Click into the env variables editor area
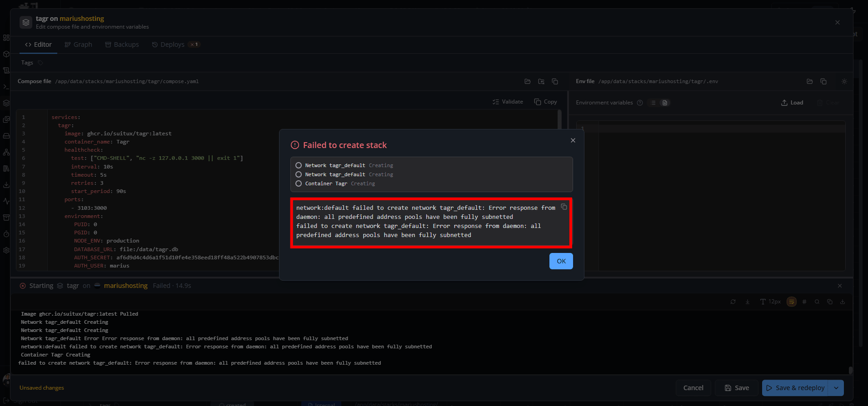This screenshot has height=406, width=868. (x=722, y=195)
